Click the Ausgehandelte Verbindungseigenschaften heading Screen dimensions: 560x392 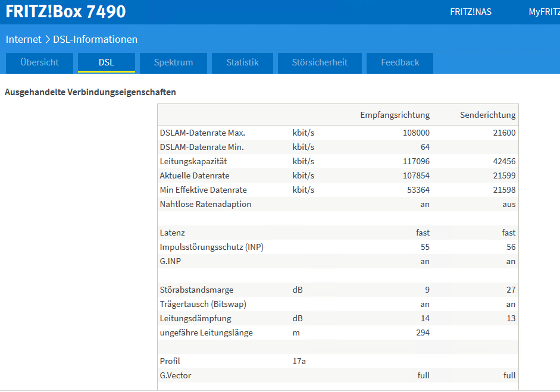click(90, 92)
